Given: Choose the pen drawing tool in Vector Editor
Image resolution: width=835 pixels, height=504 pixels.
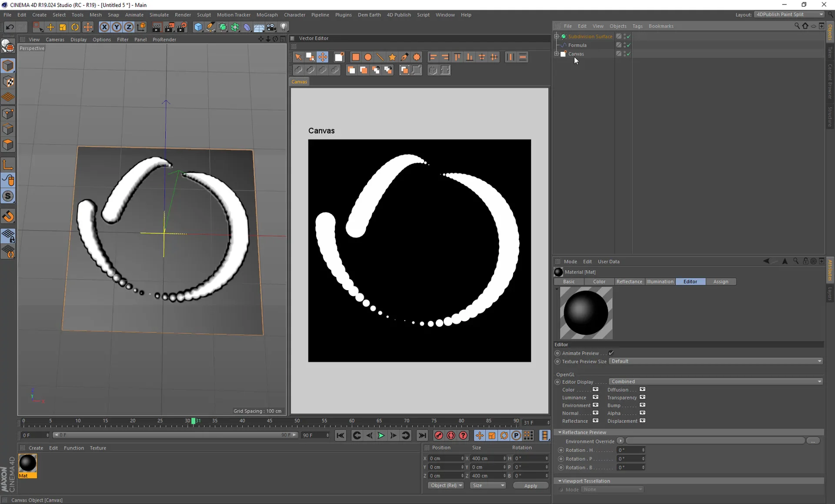Looking at the screenshot, I should tap(404, 57).
